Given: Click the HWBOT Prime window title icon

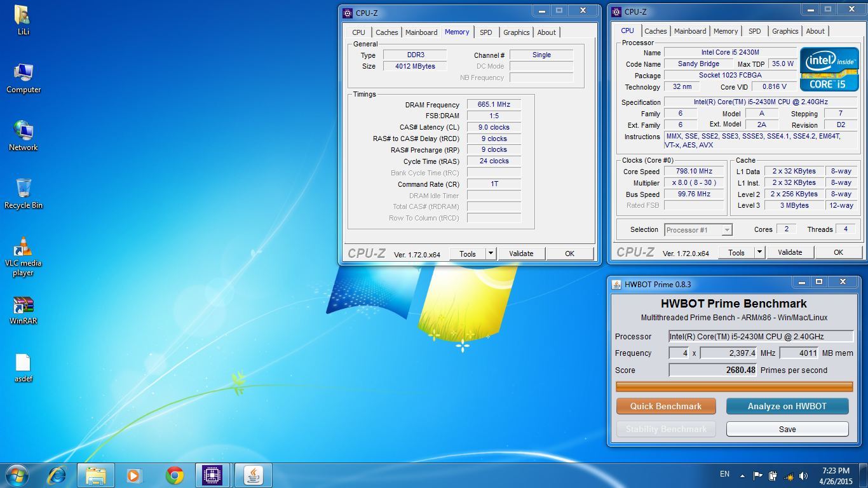Looking at the screenshot, I should [x=616, y=284].
